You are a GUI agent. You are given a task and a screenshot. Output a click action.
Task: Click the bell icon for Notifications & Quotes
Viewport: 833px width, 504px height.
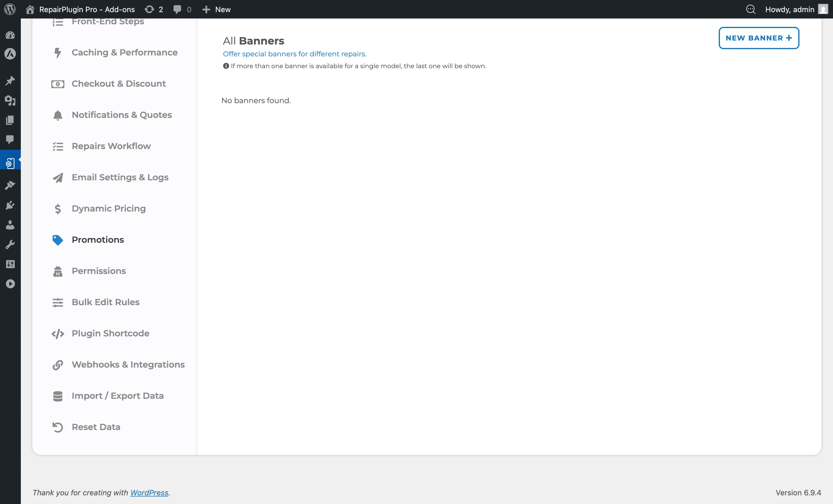58,115
